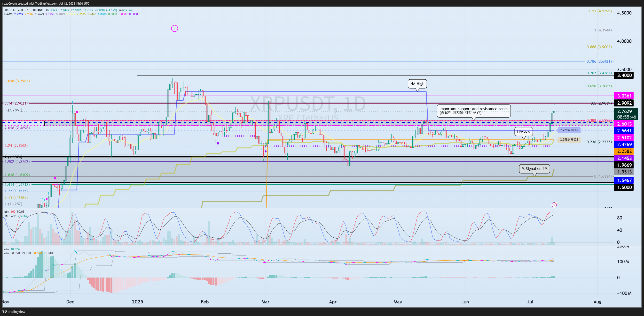Screen dimensions: 644x316
Task: Click the Fib label 1 (4.1944)
Action: coord(603,30)
